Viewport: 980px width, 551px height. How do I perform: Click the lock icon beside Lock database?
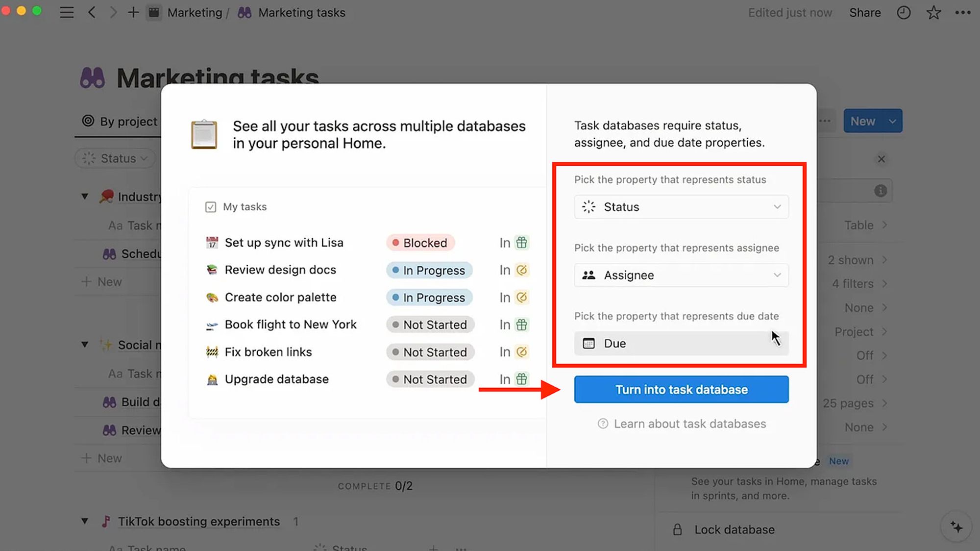coord(678,529)
